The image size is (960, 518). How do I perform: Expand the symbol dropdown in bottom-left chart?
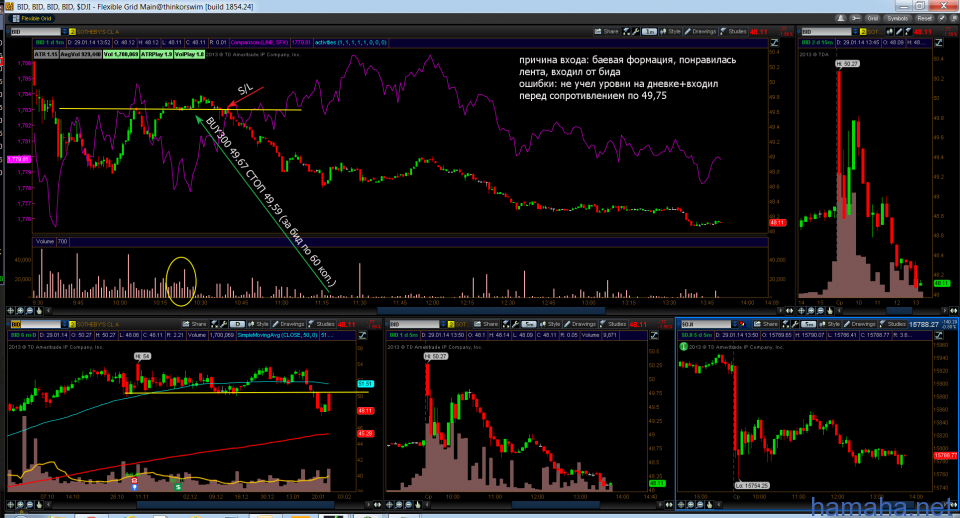(x=64, y=324)
